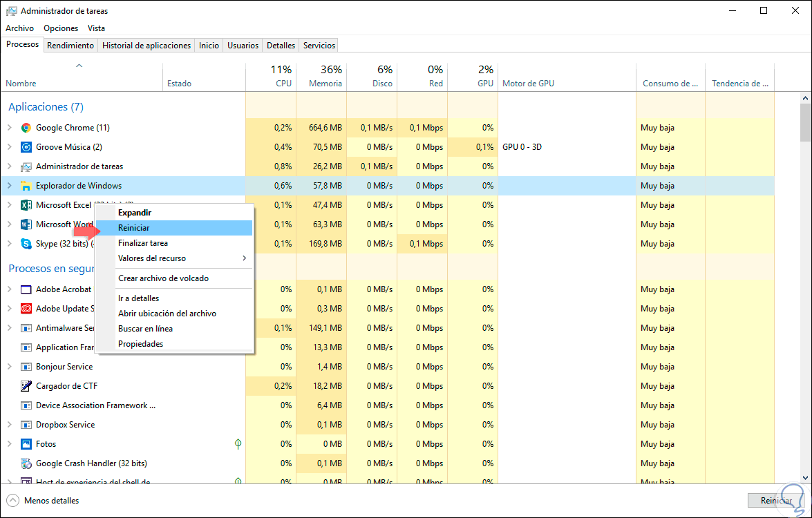The height and width of the screenshot is (518, 812).
Task: Select Reiniciar in the context menu
Action: 134,228
